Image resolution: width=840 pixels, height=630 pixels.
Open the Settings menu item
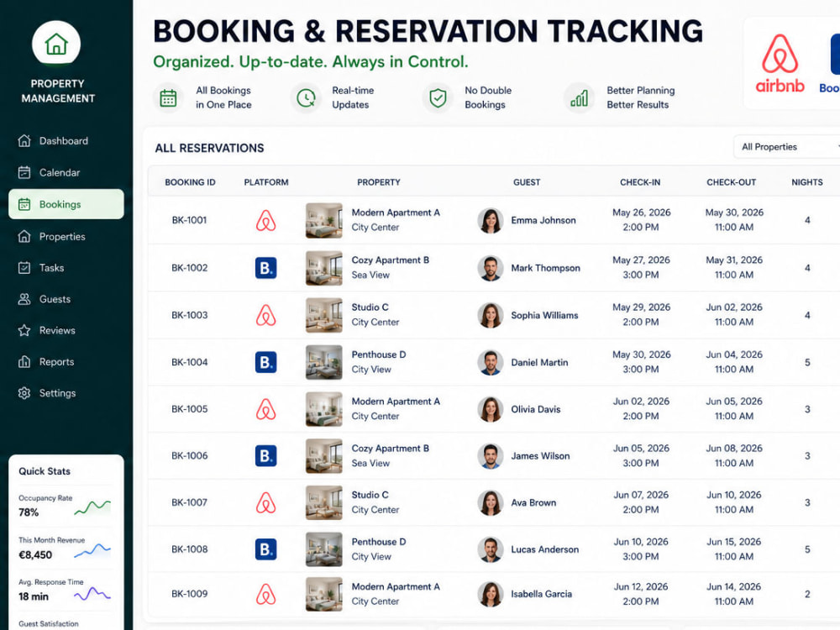point(66,392)
